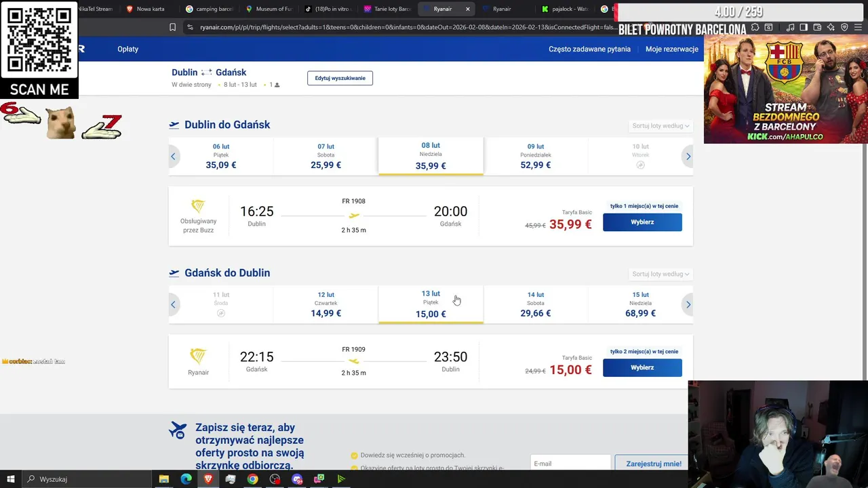Image resolution: width=868 pixels, height=488 pixels.
Task: Select 15 lut Niedziela 68,99 € return date
Action: [x=640, y=304]
